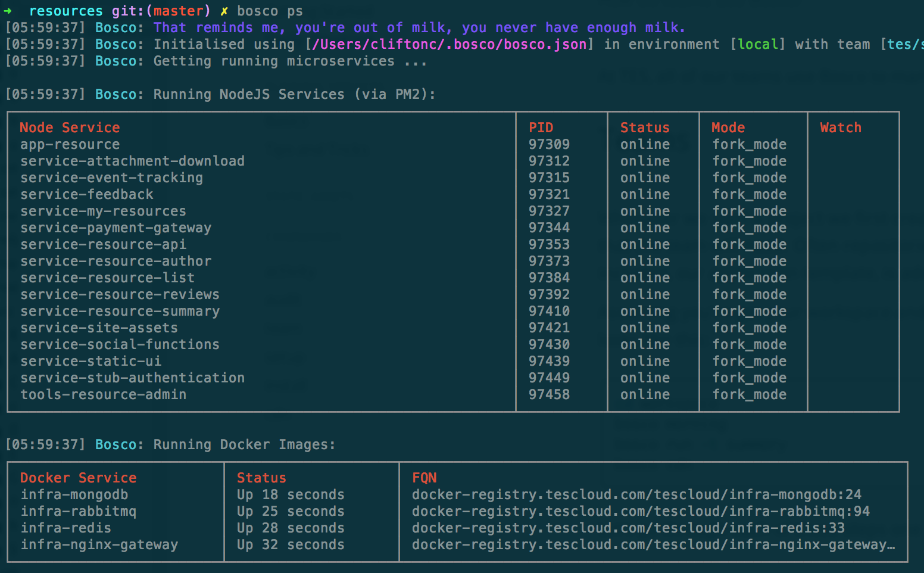Screen dimensions: 924x573
Task: Click 'Up 25 seconds' status
Action: 291,512
